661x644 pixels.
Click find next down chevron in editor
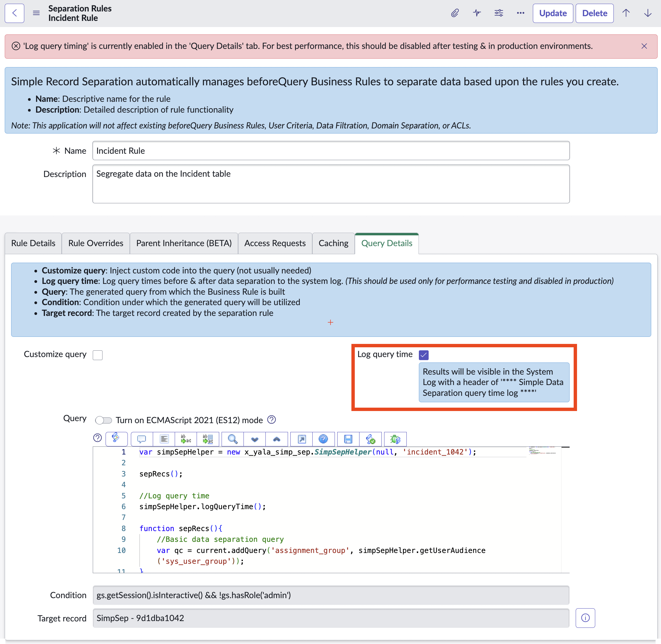point(255,439)
